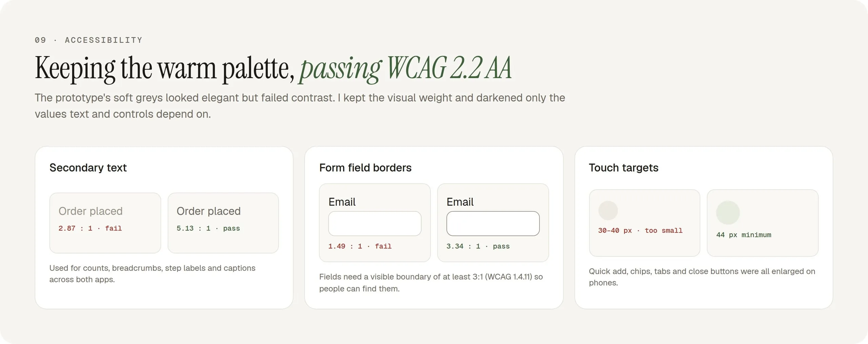This screenshot has width=868, height=344.
Task: Click the '3.34 : 1 · pass' label
Action: click(x=478, y=246)
